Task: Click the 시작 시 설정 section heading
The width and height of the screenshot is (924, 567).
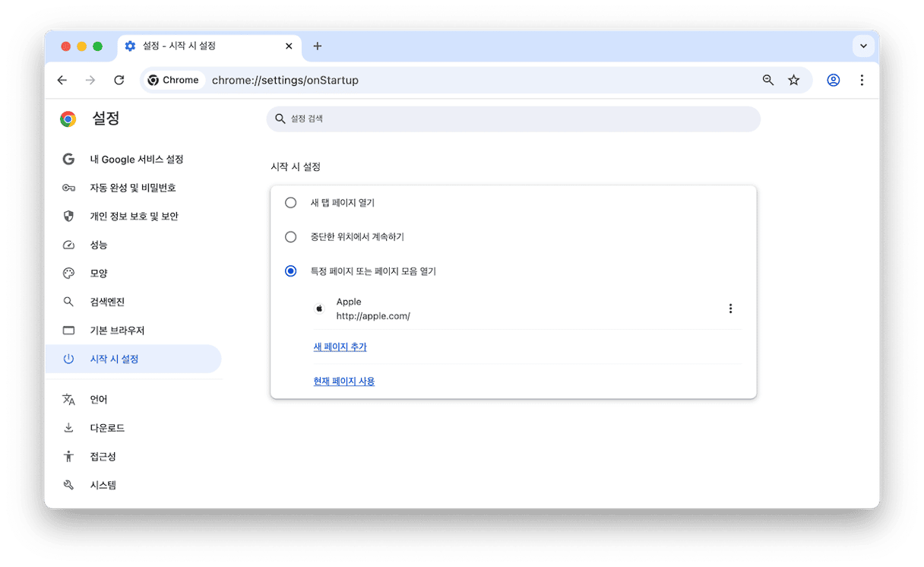Action: [296, 166]
